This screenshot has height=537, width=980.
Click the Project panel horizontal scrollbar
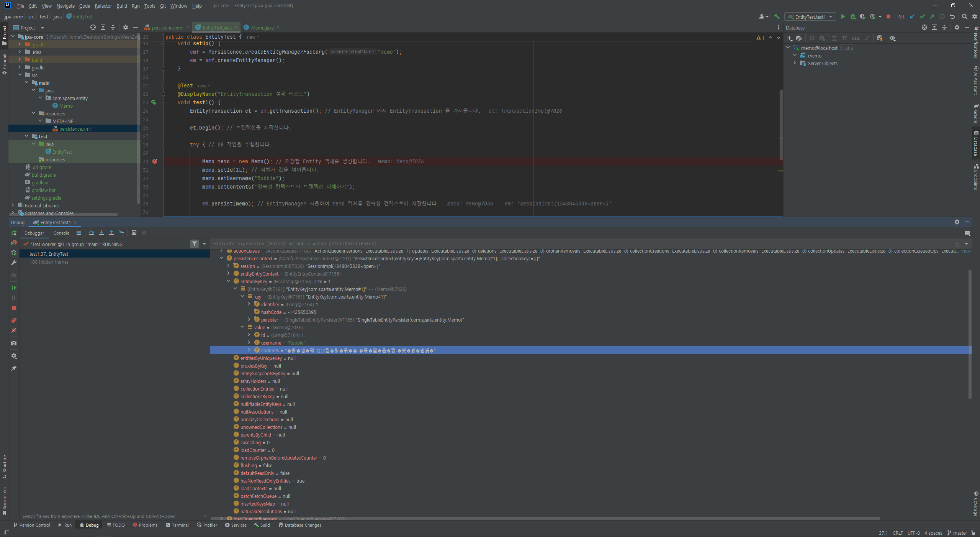pos(63,215)
